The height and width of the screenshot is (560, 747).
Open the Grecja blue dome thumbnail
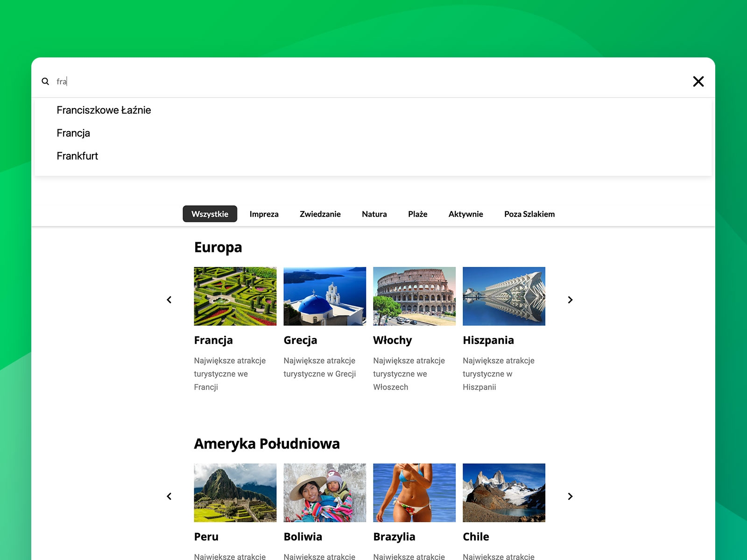click(x=325, y=296)
